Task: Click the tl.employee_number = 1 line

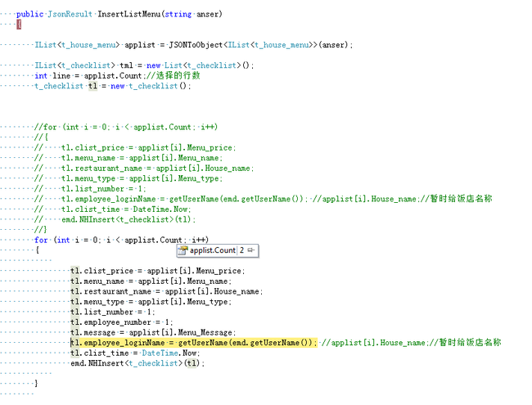Action: coord(121,322)
